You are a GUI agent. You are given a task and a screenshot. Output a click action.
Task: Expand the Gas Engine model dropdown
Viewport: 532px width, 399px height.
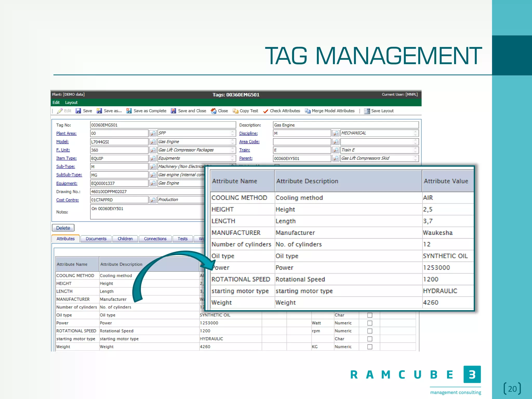(232, 142)
